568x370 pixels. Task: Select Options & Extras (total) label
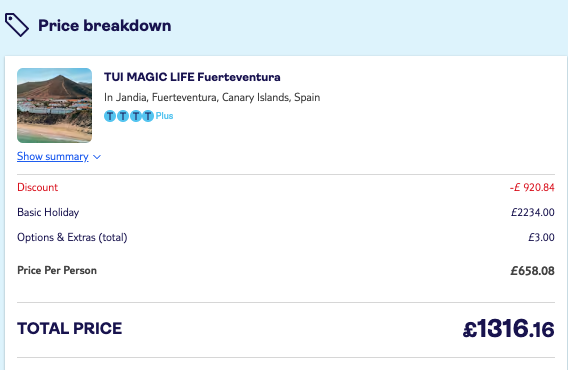(x=72, y=237)
